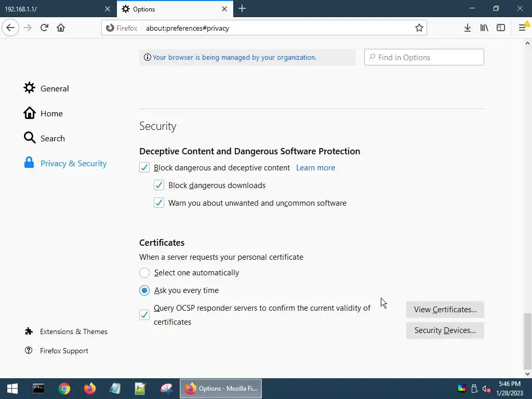Open the Firefox hamburger menu
The width and height of the screenshot is (532, 399).
523,28
